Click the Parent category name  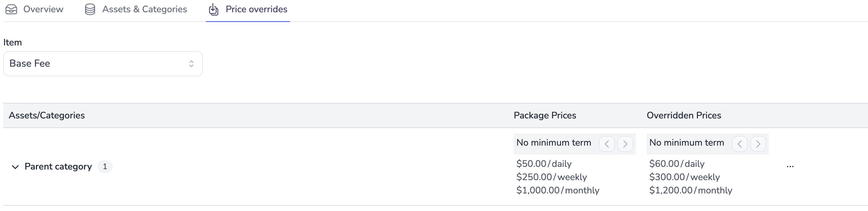58,167
